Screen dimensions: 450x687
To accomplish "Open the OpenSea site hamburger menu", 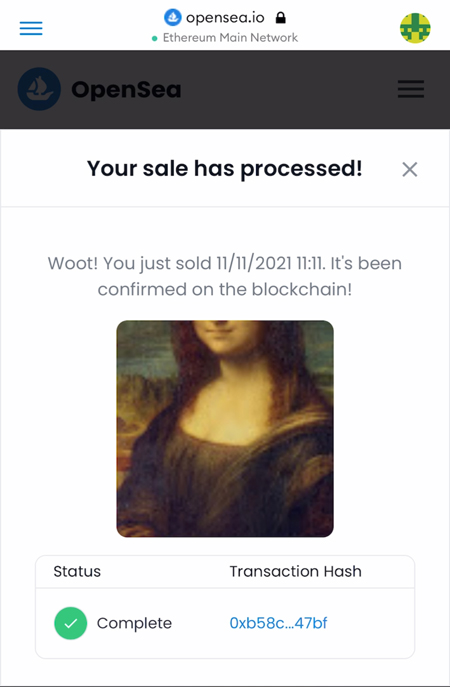I will [411, 89].
